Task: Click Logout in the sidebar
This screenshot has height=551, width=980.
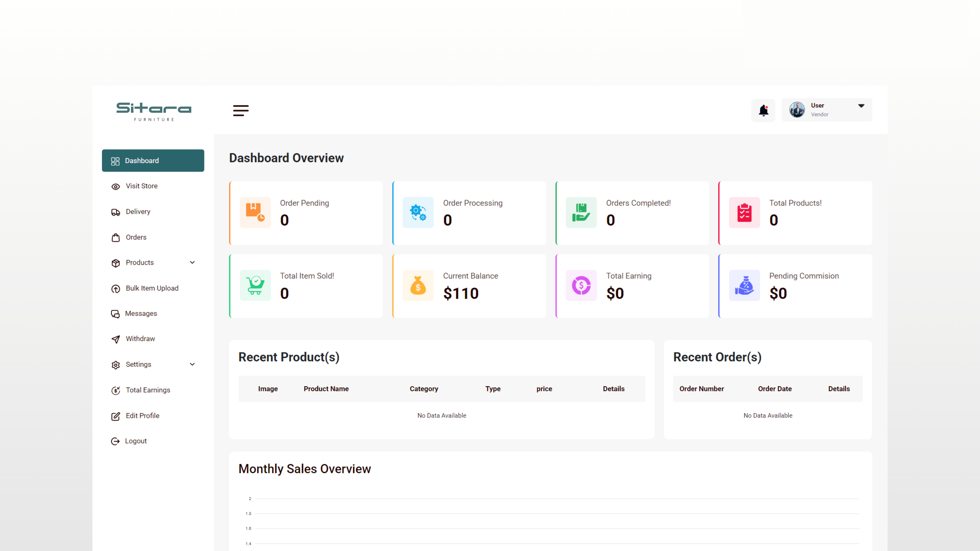Action: tap(135, 441)
